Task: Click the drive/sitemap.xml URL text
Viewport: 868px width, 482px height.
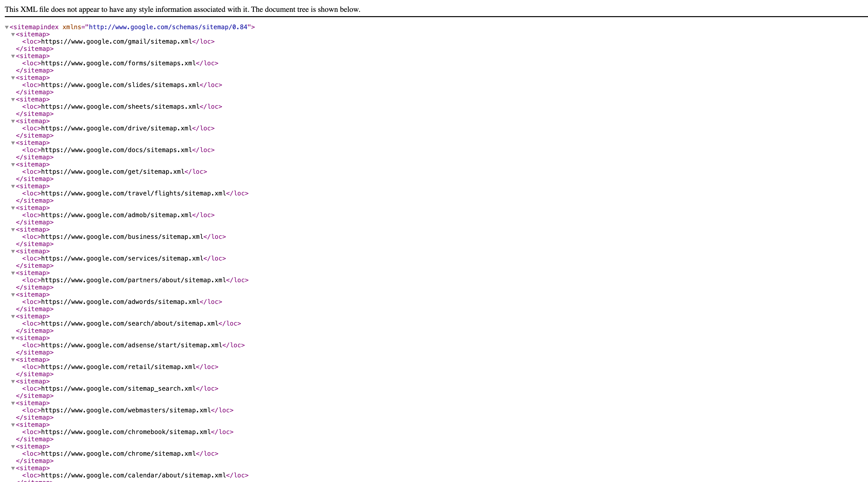Action: 117,128
